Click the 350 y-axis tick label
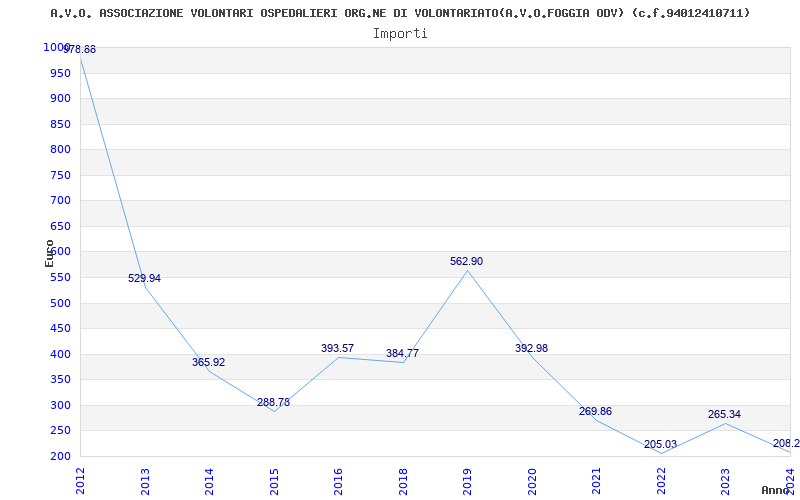Image resolution: width=800 pixels, height=500 pixels. pos(61,380)
